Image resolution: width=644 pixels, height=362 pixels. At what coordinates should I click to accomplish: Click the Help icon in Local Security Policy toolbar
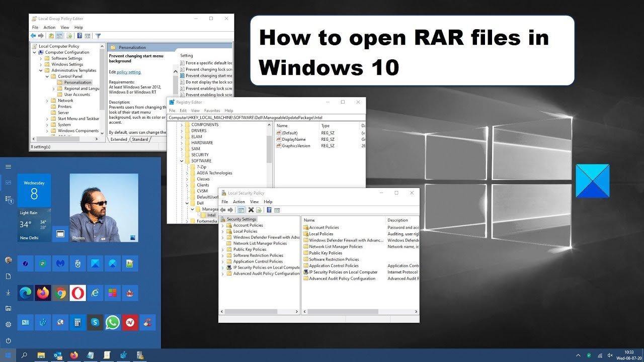point(269,210)
